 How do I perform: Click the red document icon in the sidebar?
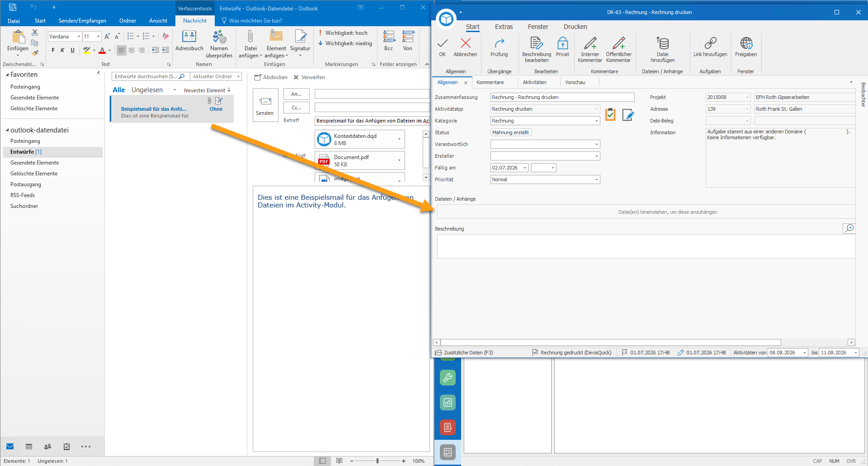pyautogui.click(x=448, y=427)
